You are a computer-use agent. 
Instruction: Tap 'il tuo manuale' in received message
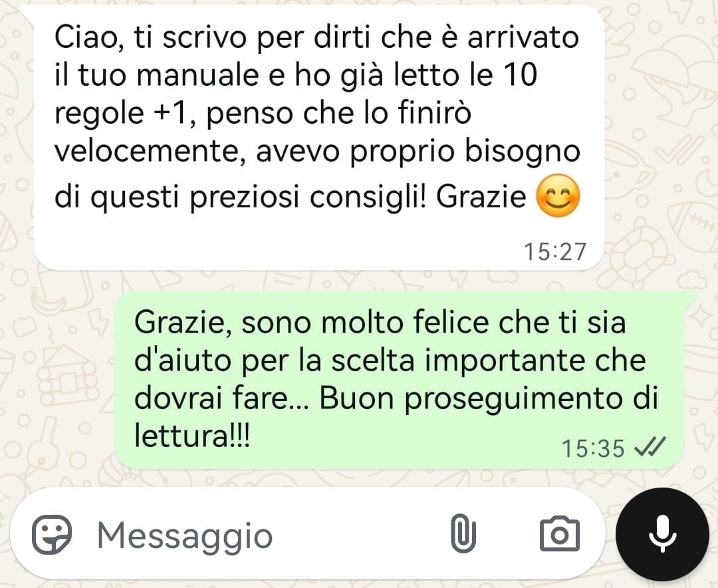tap(157, 74)
